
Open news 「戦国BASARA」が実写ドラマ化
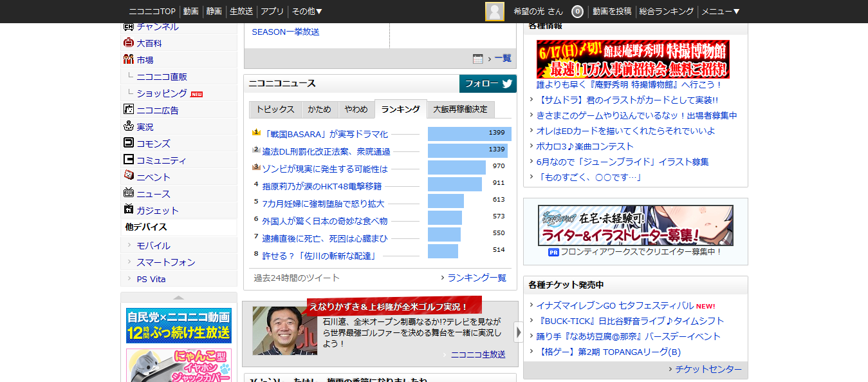click(325, 134)
